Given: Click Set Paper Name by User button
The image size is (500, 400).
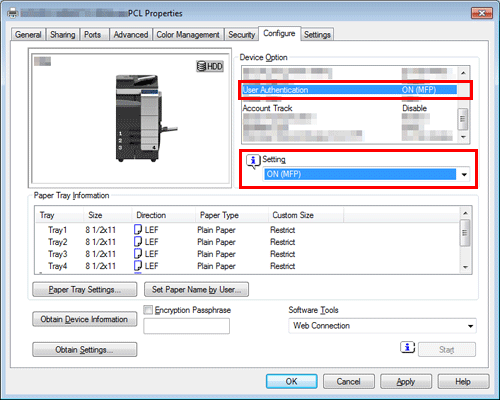Looking at the screenshot, I should coord(196,289).
